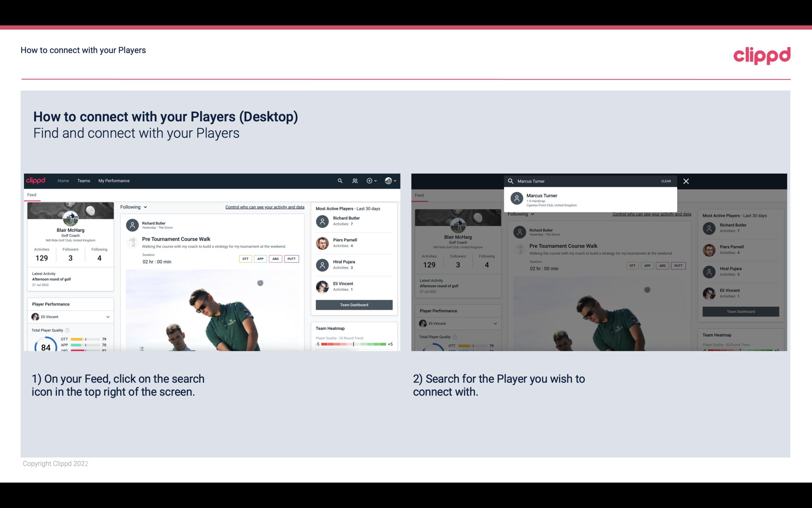812x508 pixels.
Task: Click Control who can see activity link
Action: [264, 207]
